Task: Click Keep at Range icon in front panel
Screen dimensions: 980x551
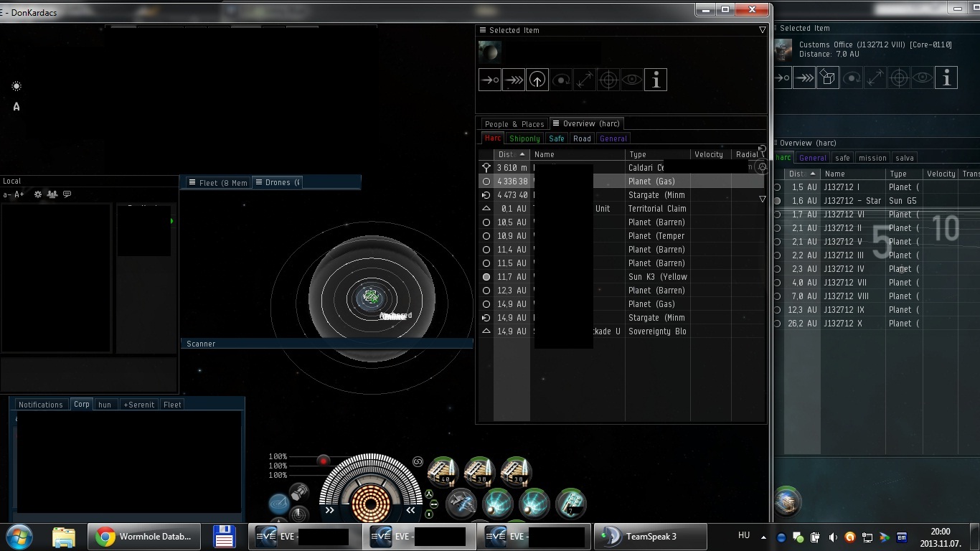Action: coord(584,80)
